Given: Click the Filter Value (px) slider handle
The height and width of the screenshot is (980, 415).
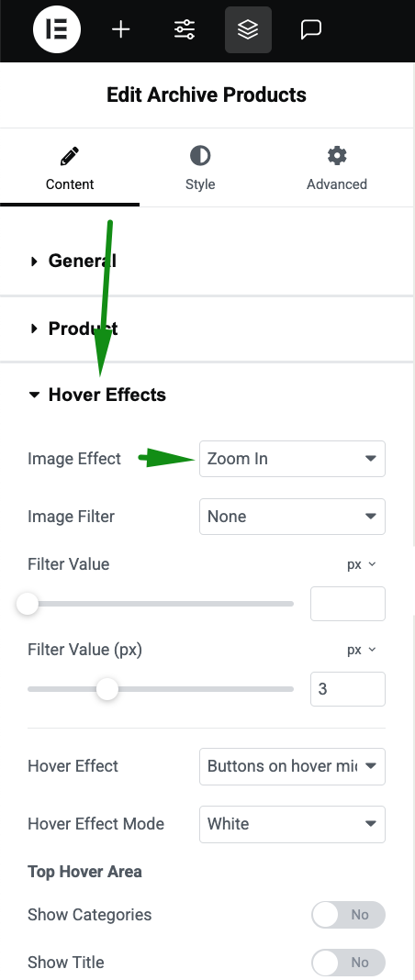Looking at the screenshot, I should (107, 689).
